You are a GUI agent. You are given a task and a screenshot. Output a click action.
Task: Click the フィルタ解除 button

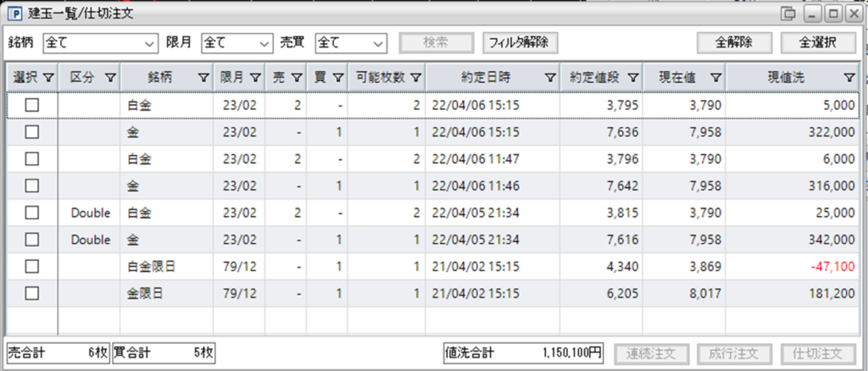coord(520,42)
